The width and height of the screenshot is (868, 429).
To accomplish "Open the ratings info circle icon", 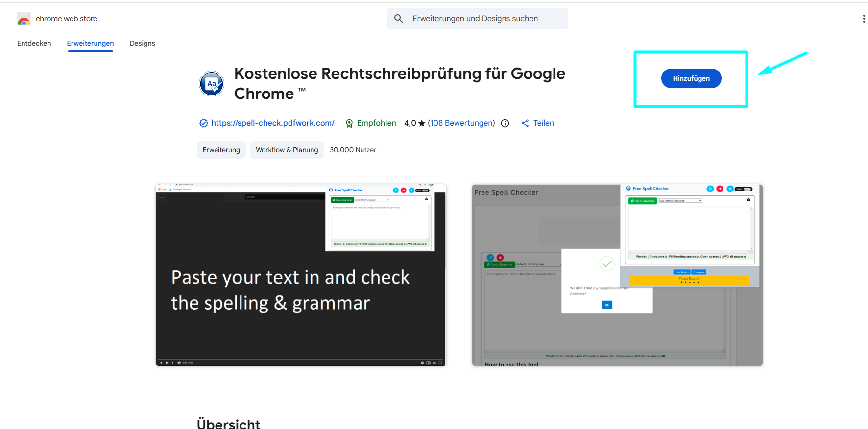I will [x=505, y=123].
